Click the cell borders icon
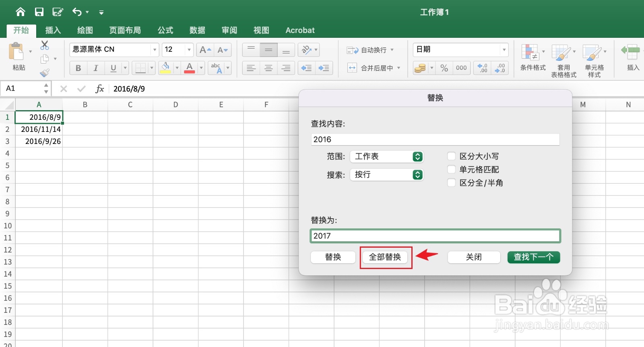Viewport: 644px width, 347px height. [x=140, y=68]
